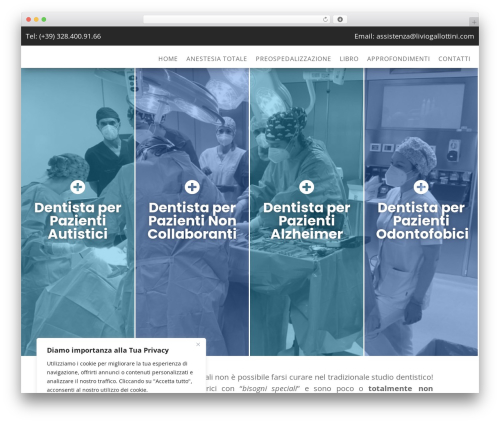Close the privacy cookie popup
This screenshot has width=500, height=423.
point(198,344)
